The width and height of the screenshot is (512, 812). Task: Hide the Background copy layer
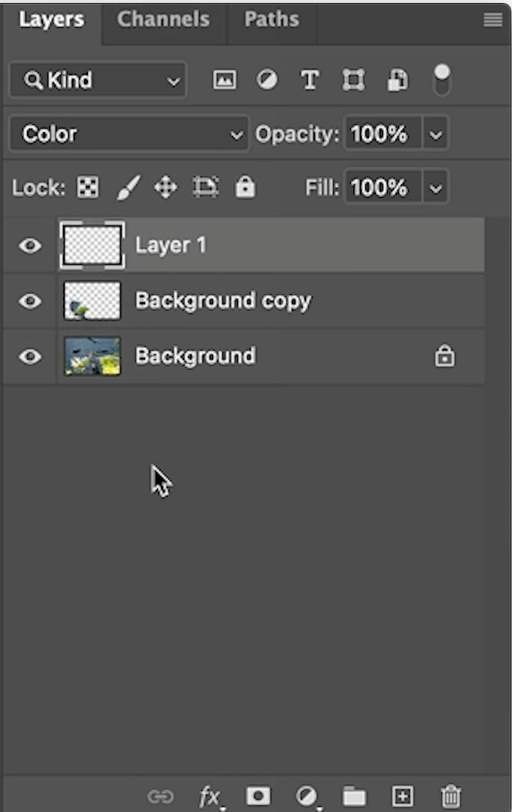point(30,301)
